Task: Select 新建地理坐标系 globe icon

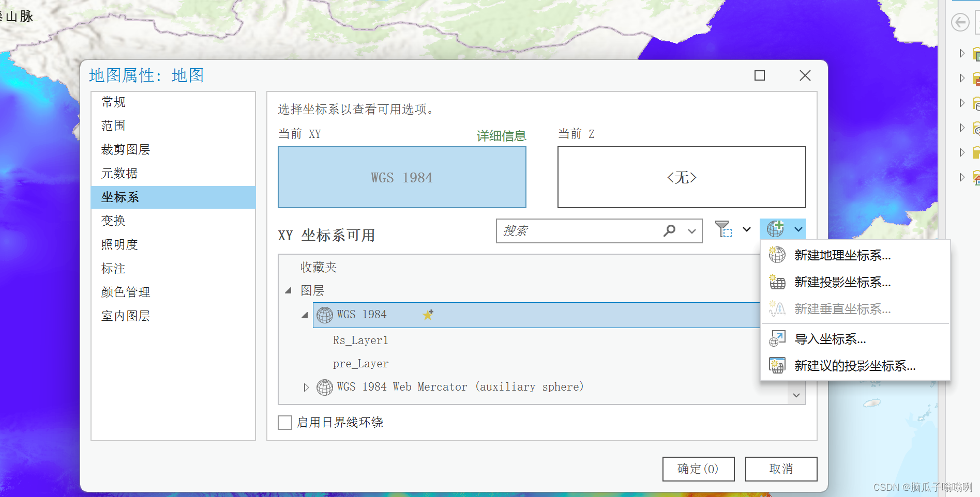Action: coord(776,255)
